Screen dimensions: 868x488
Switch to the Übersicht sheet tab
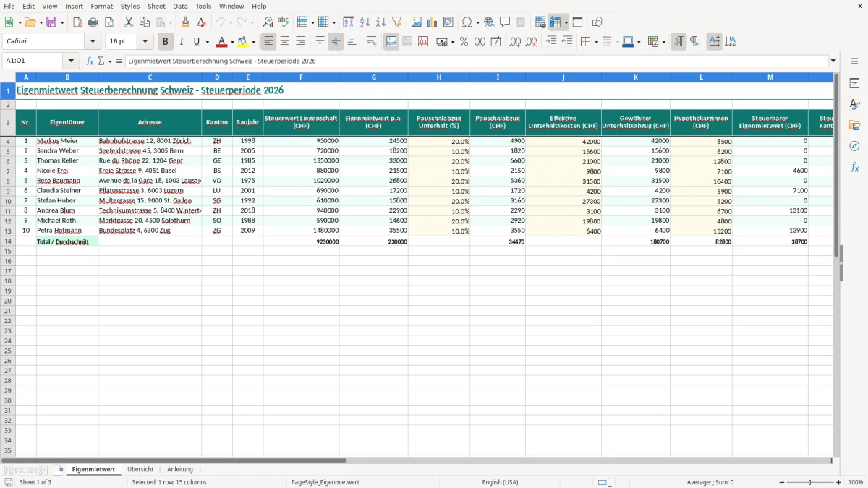140,469
